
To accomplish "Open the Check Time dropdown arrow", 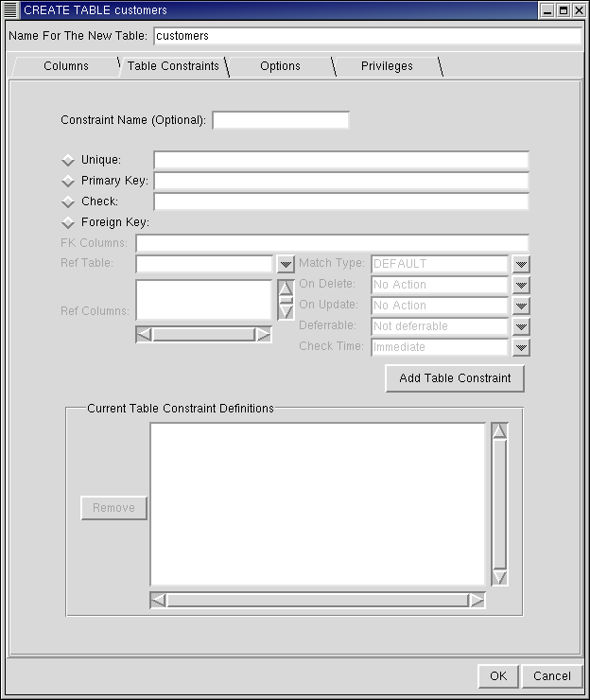I will pyautogui.click(x=521, y=347).
